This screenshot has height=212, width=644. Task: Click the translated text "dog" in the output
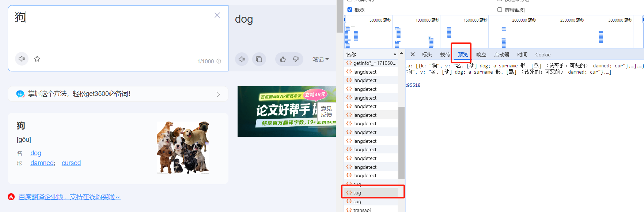(244, 19)
